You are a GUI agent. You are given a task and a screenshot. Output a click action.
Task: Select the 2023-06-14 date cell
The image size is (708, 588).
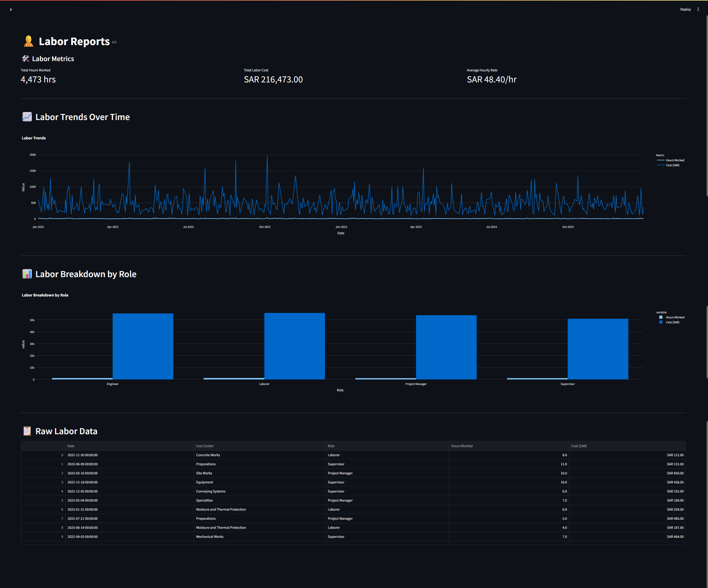tap(129, 528)
